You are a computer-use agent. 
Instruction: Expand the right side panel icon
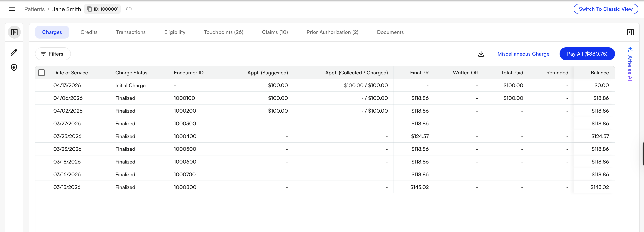pos(630,32)
